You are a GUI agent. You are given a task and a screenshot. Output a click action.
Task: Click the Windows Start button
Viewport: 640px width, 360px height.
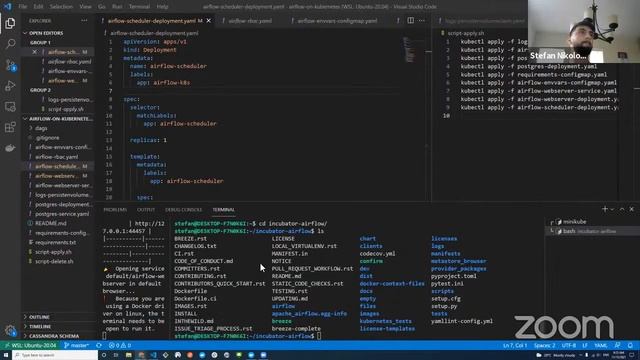[6, 355]
